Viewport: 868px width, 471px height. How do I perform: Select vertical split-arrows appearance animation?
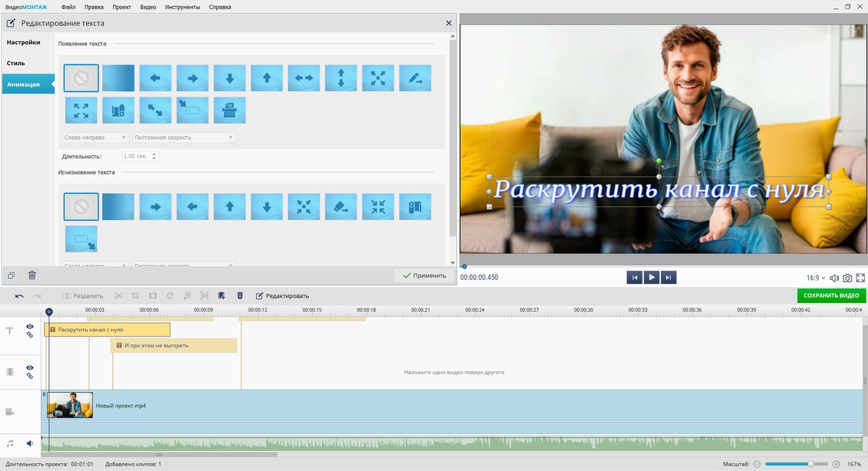coord(341,78)
